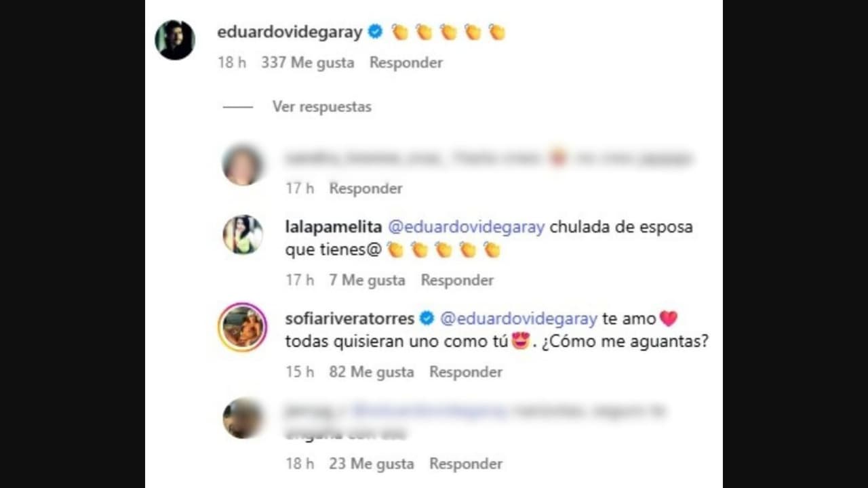
Task: Open sofiariveratorres story ring avatar
Action: tap(243, 327)
